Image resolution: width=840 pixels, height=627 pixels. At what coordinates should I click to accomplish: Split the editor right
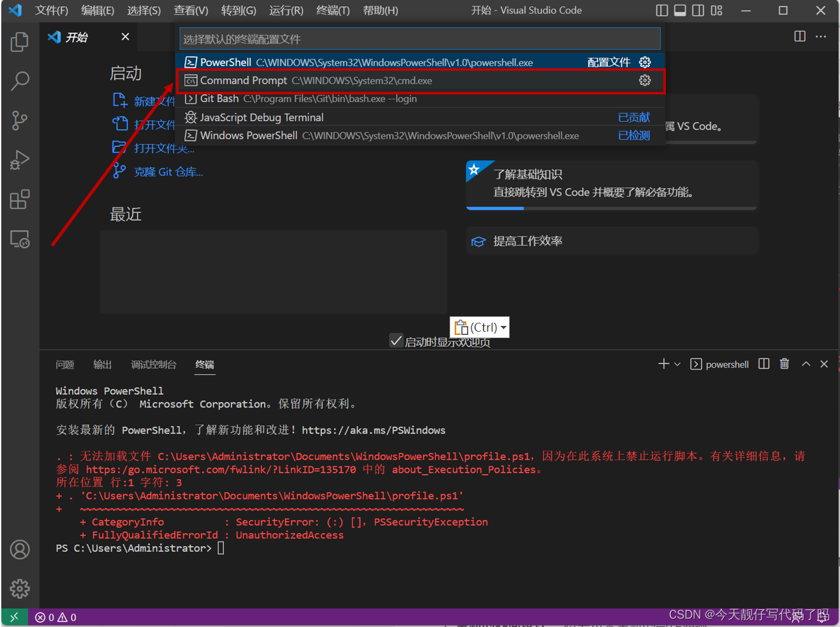pyautogui.click(x=800, y=36)
